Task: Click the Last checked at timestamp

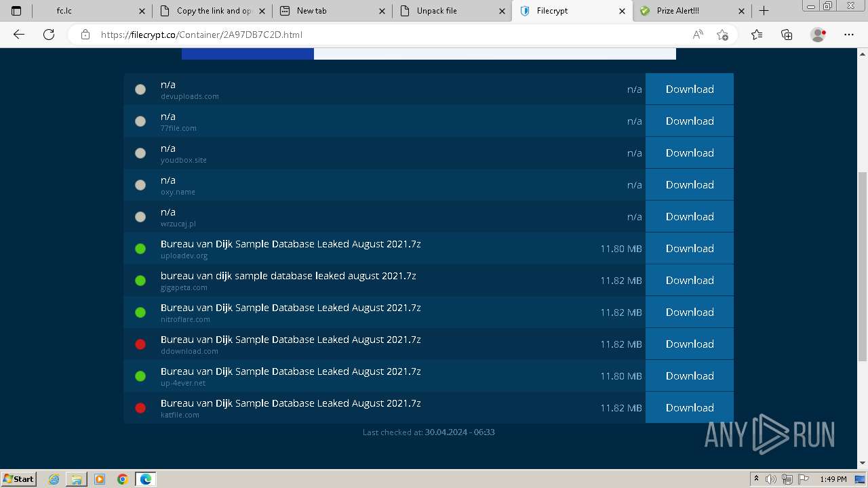Action: (x=429, y=432)
